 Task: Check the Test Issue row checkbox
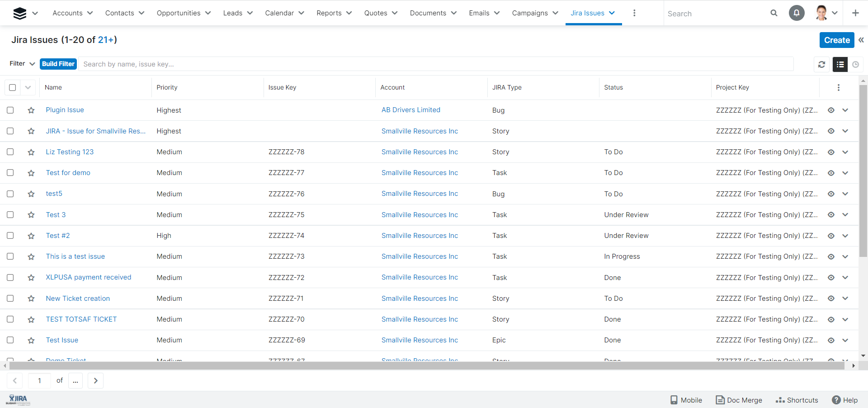(10, 340)
